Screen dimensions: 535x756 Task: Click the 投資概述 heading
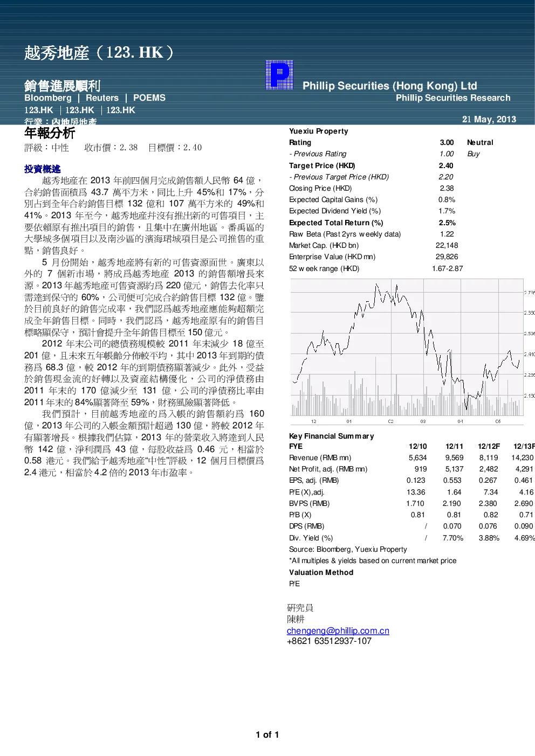43,169
